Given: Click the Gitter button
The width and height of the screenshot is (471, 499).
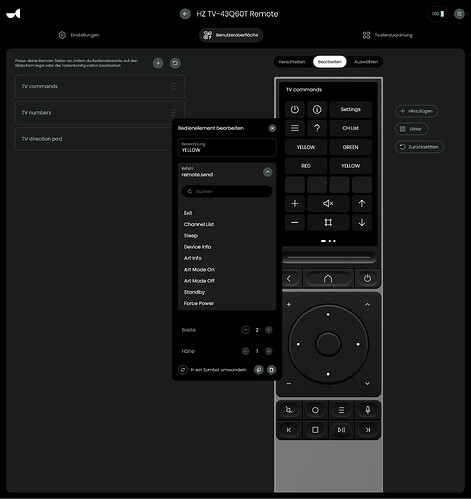Looking at the screenshot, I should pos(412,129).
